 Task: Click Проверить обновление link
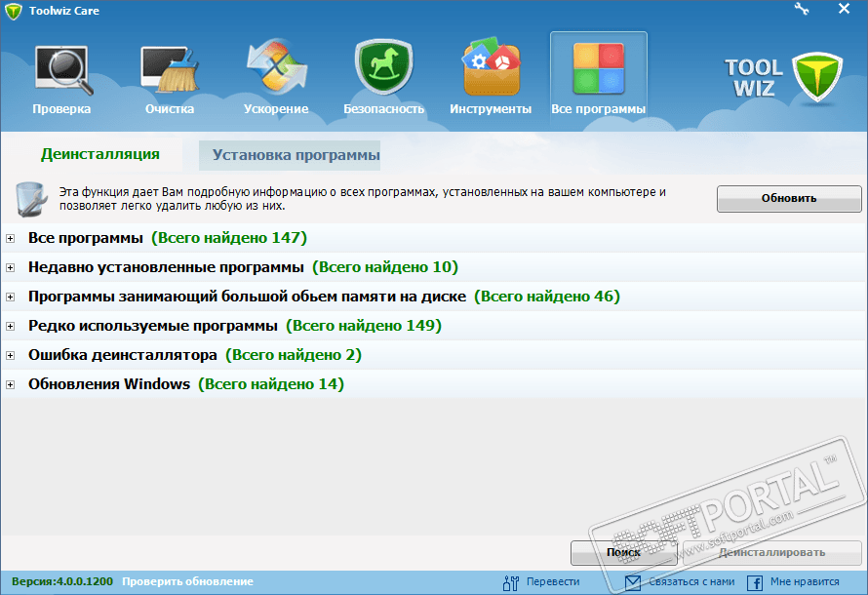187,581
